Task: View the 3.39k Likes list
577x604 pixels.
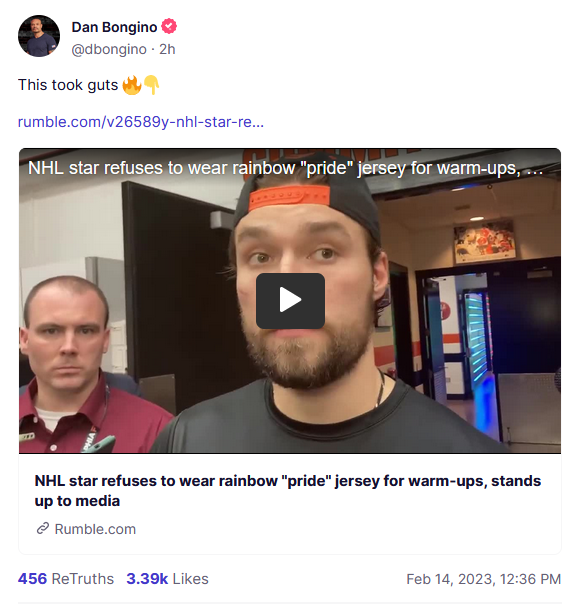Action: pyautogui.click(x=167, y=579)
